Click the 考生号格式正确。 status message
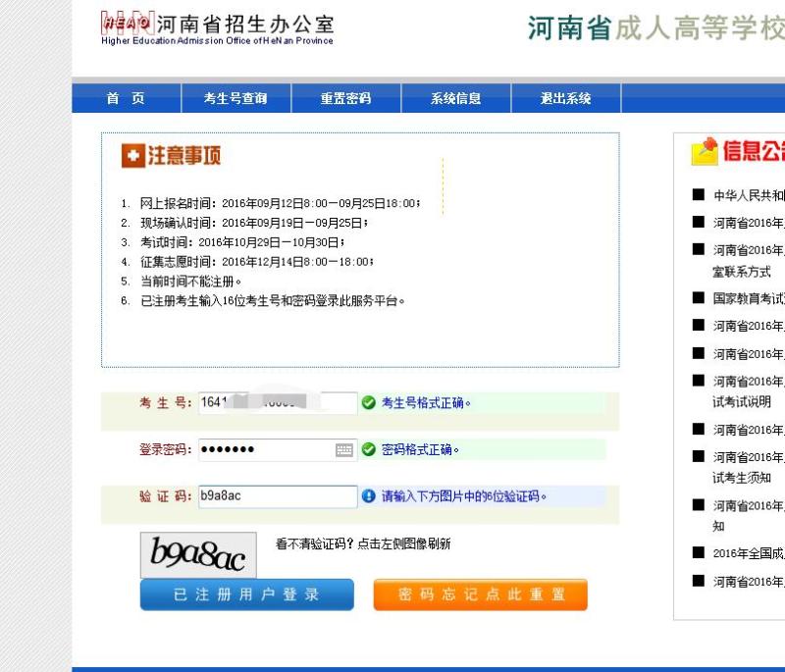The image size is (785, 672). pyautogui.click(x=426, y=403)
